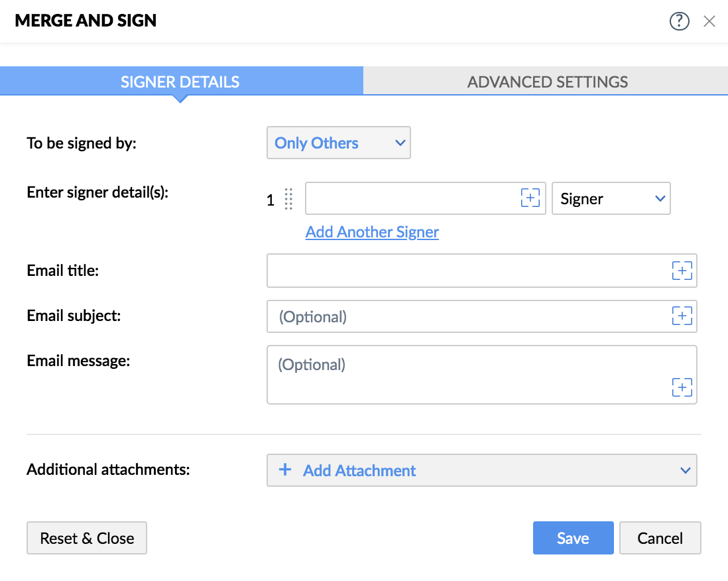Grab the signer row drag handle
Image resolution: width=728 pixels, height=581 pixels.
click(288, 199)
